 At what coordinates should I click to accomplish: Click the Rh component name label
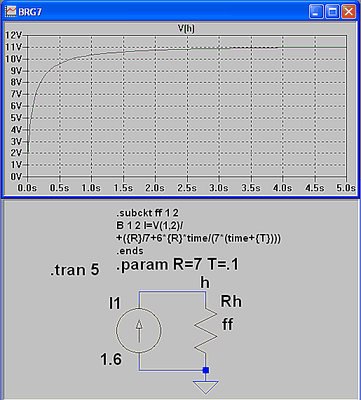point(231,301)
